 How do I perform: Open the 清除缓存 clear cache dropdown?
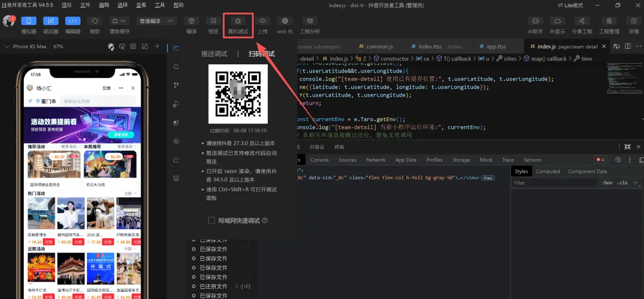point(119,21)
